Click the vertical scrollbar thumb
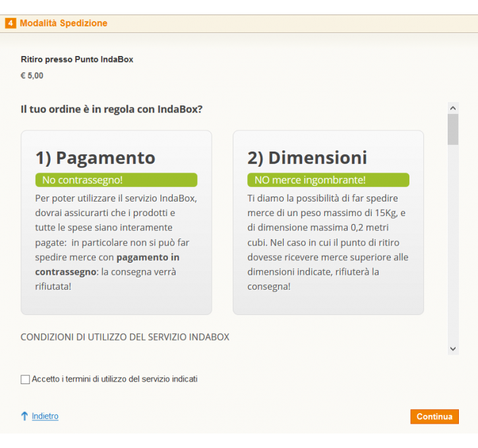478x448 pixels. (x=453, y=129)
